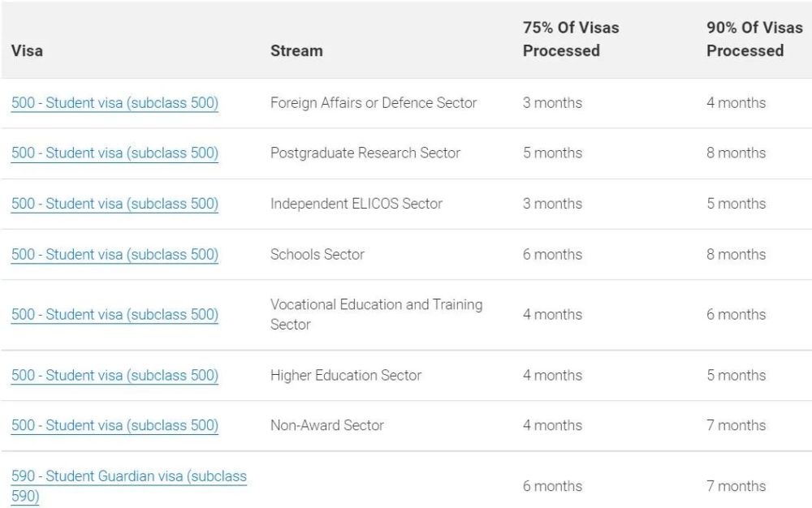Click the Visa column header
The height and width of the screenshot is (508, 812).
coord(27,50)
